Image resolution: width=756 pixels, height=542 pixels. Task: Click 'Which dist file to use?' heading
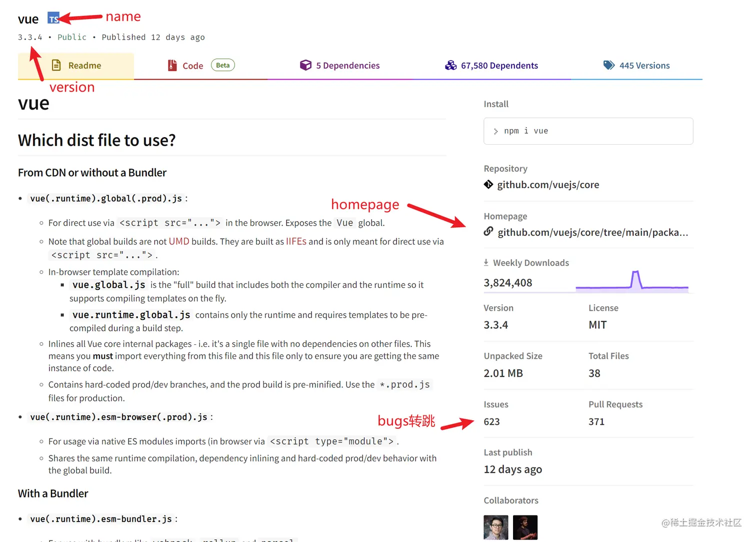click(97, 140)
